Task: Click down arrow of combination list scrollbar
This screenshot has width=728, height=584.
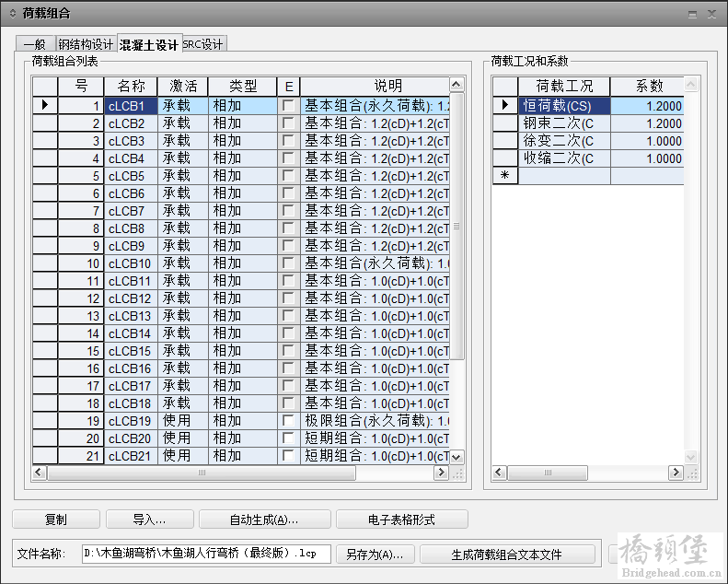Action: (x=456, y=457)
